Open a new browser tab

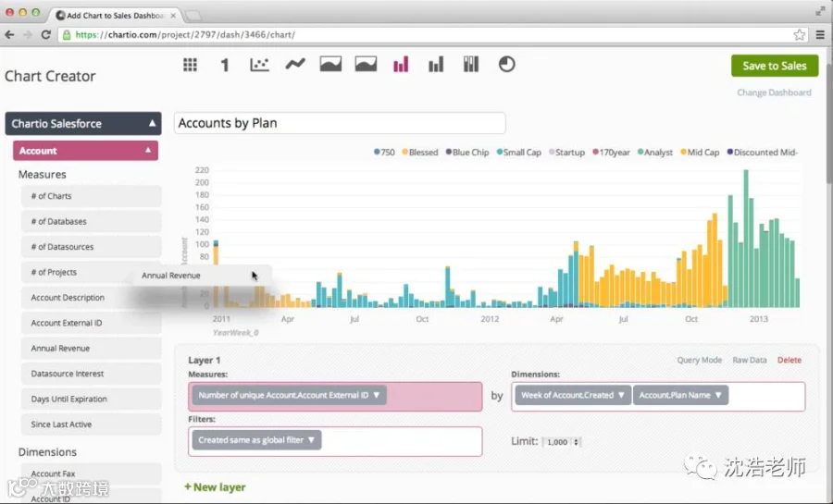point(193,16)
